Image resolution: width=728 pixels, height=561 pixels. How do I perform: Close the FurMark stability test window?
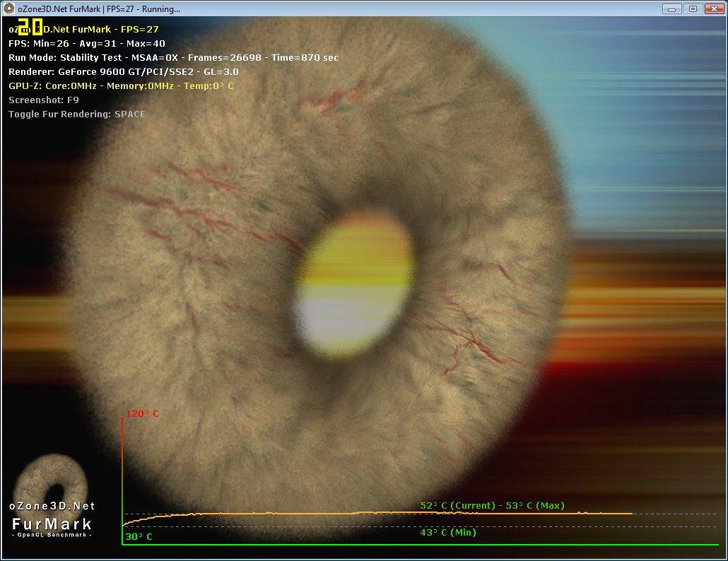click(x=712, y=9)
